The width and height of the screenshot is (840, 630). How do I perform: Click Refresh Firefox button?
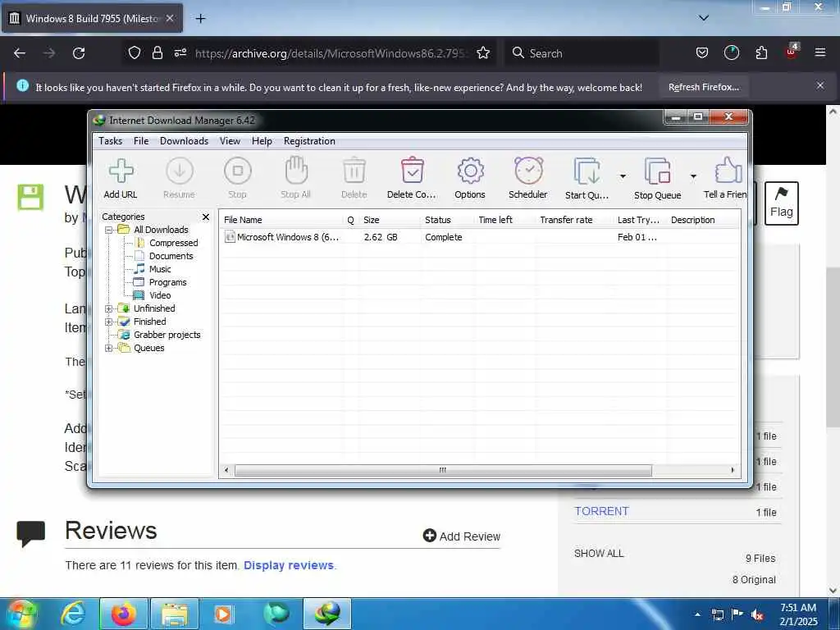coord(703,87)
